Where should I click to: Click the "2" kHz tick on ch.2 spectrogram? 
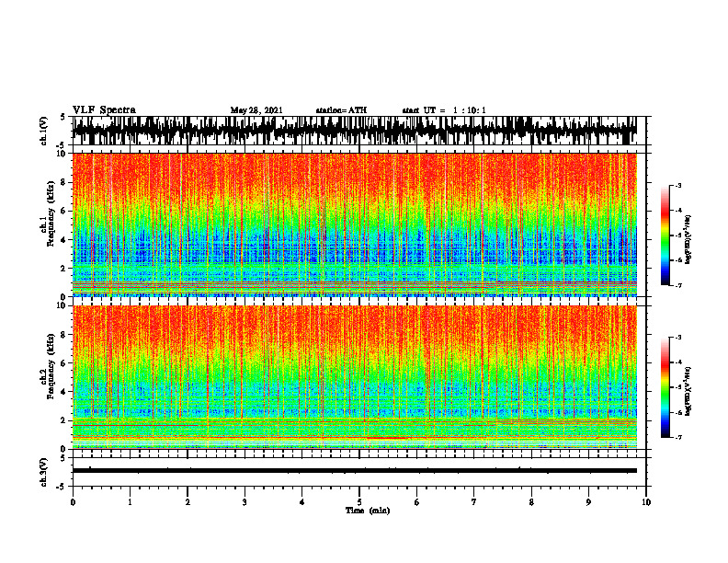point(64,420)
